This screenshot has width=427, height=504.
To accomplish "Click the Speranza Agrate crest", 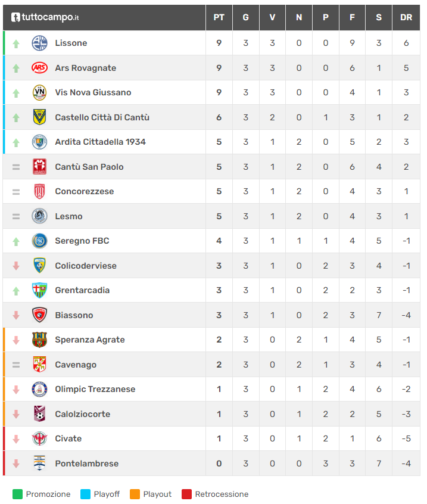I will point(39,340).
